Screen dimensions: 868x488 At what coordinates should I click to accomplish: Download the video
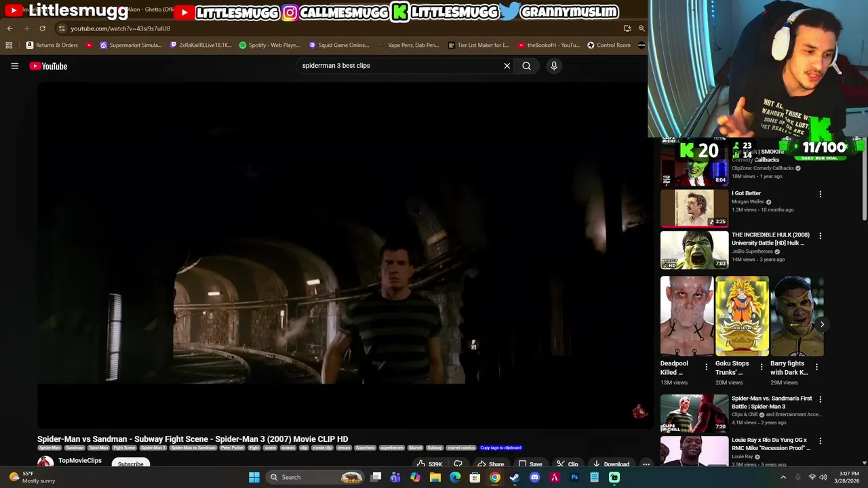611,464
